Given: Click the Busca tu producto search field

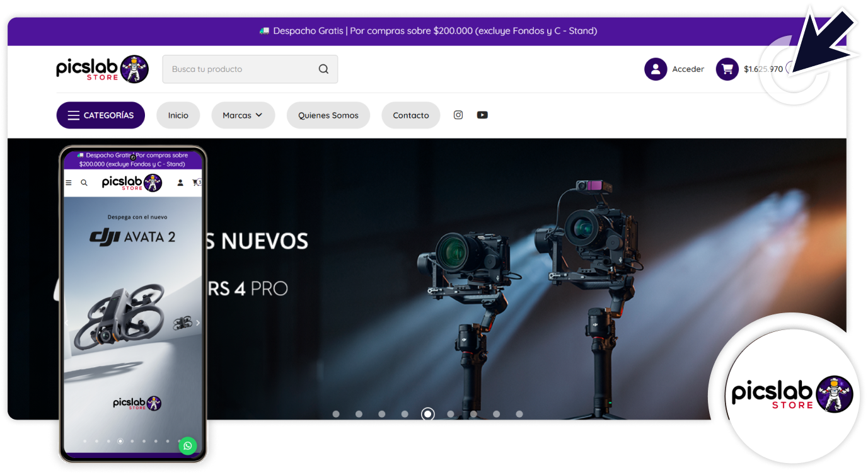Looking at the screenshot, I should tap(240, 69).
